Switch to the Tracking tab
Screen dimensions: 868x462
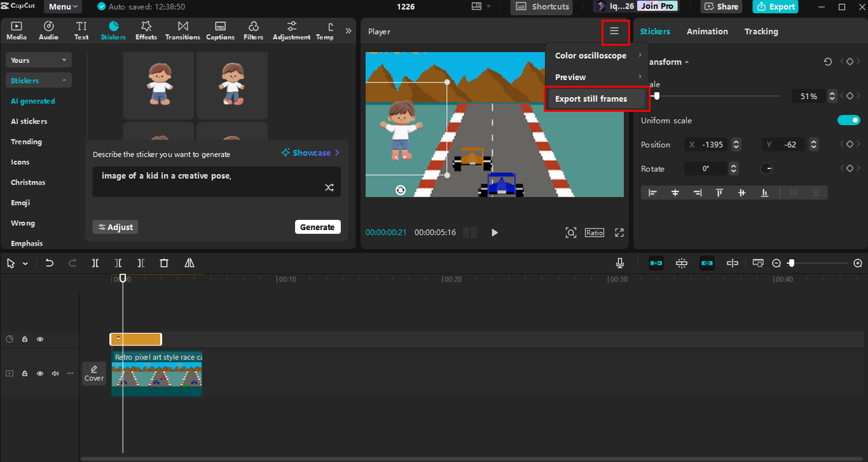coord(762,31)
